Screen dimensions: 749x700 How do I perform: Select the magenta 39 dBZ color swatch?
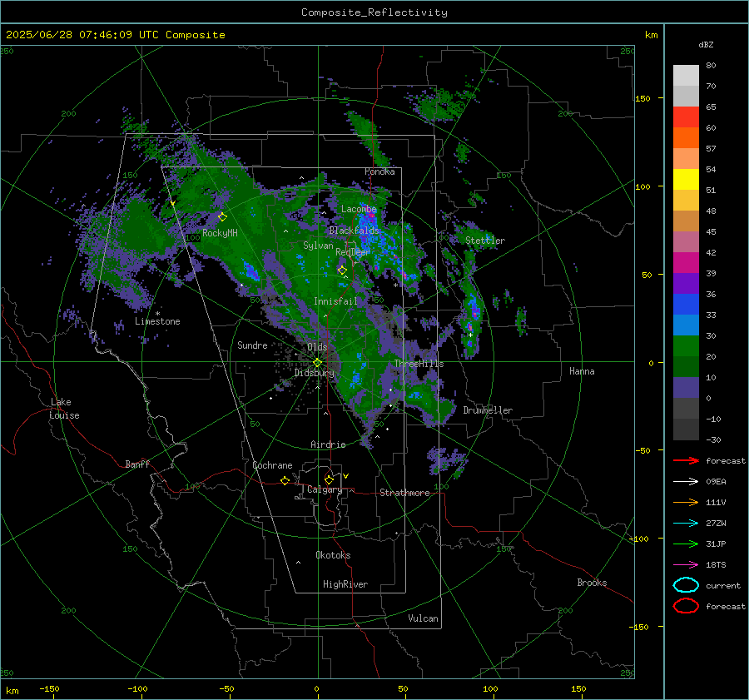(686, 263)
